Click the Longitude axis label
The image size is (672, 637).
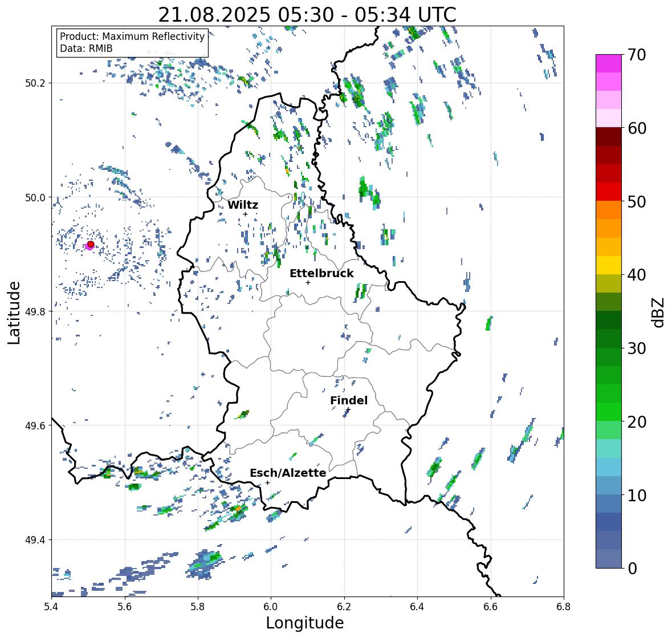point(305,623)
